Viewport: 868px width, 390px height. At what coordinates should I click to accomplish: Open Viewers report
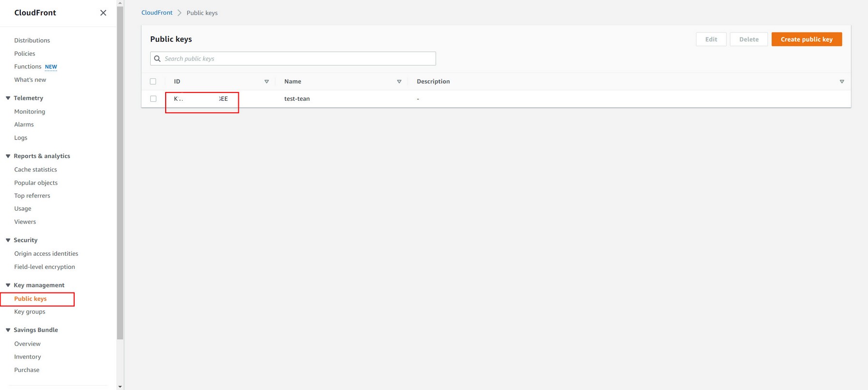point(25,221)
